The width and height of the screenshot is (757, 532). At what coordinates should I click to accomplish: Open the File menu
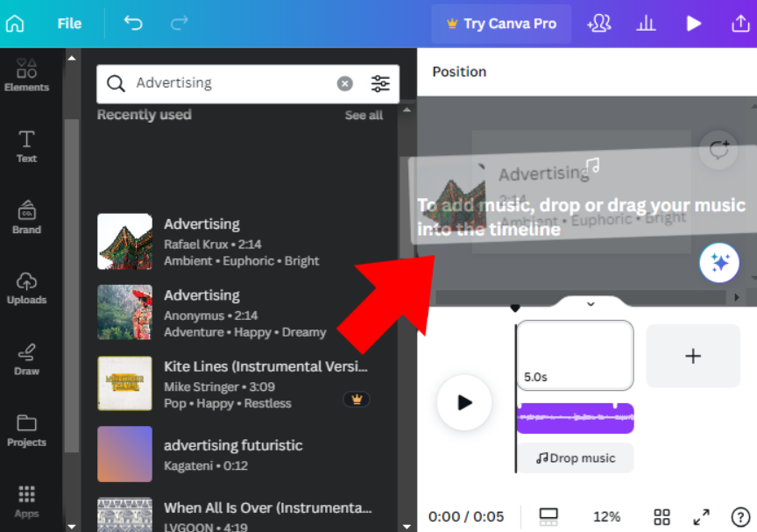point(69,24)
